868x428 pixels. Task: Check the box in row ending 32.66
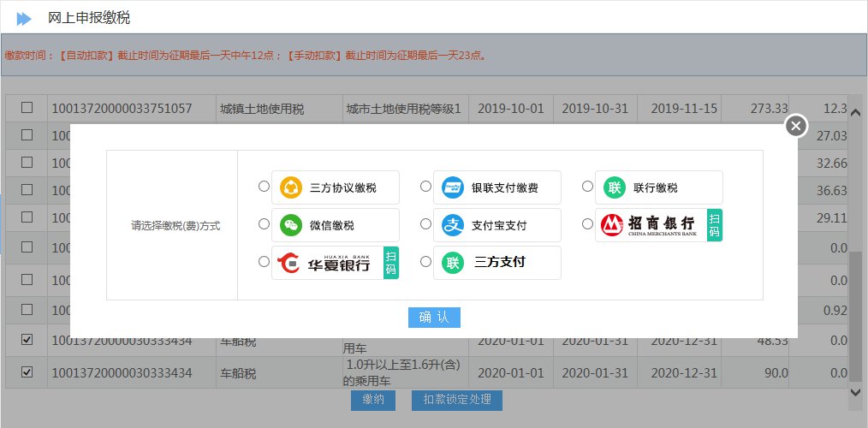tap(27, 163)
